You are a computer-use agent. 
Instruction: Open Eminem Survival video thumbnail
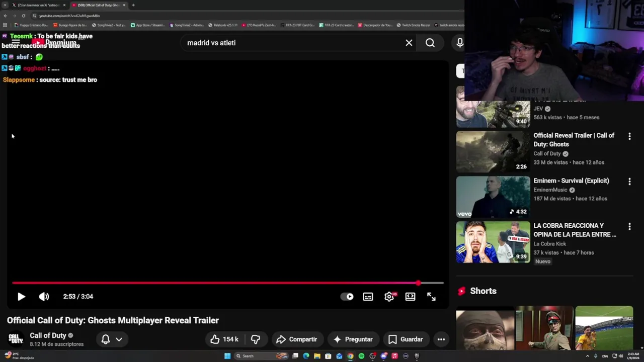click(x=493, y=197)
